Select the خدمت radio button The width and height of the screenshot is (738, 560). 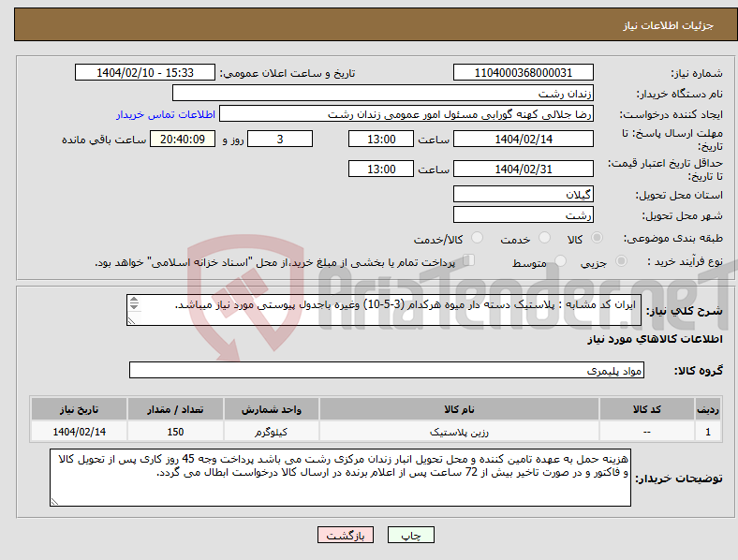pos(544,238)
